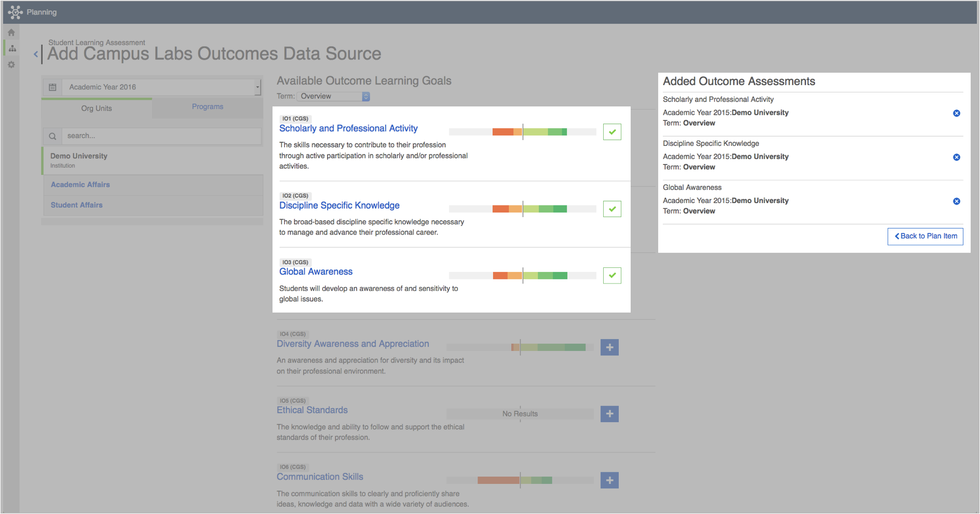Open the Term Overview dropdown
The width and height of the screenshot is (980, 514).
coord(333,97)
